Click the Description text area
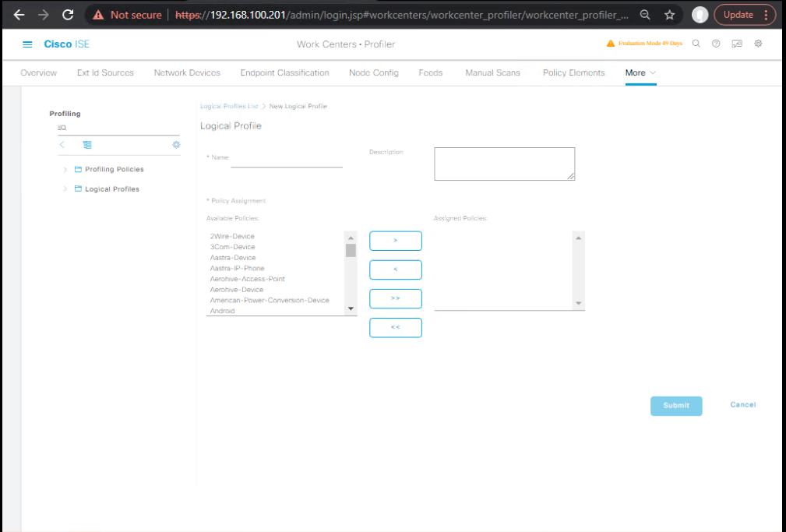The width and height of the screenshot is (786, 532). click(504, 164)
